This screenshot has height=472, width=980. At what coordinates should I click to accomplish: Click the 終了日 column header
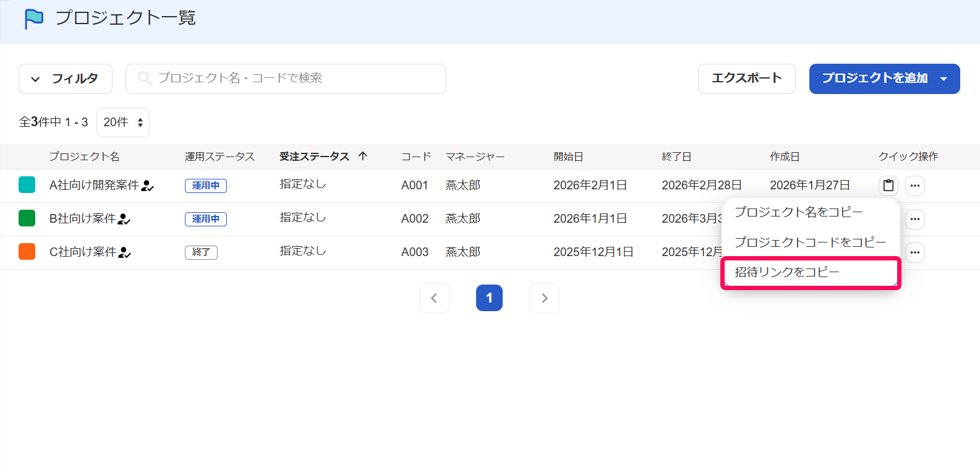[x=676, y=157]
